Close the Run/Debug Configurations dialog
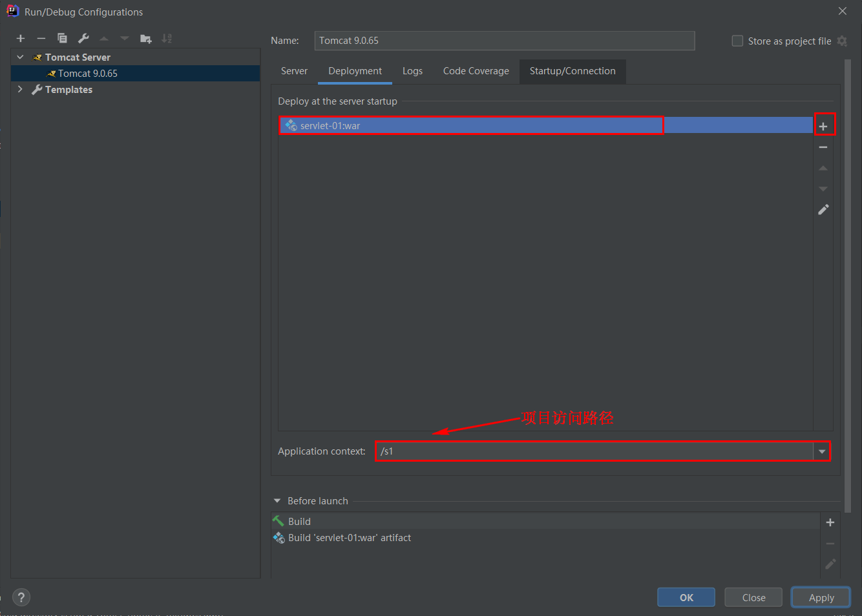862x616 pixels. [842, 11]
